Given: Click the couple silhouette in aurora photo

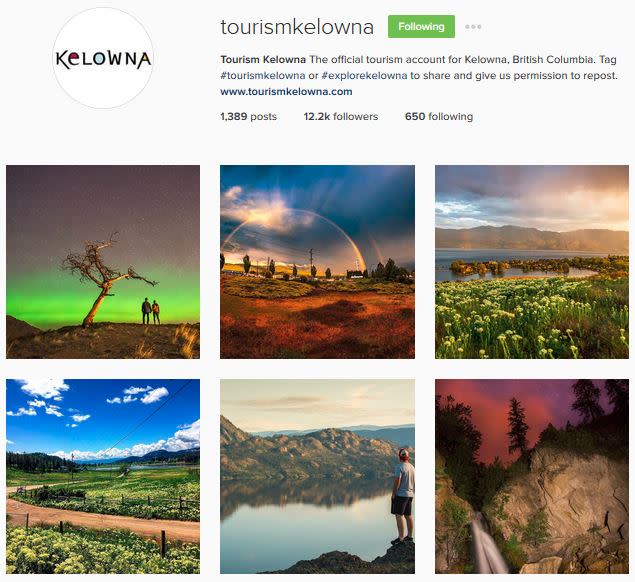Looking at the screenshot, I should [151, 311].
